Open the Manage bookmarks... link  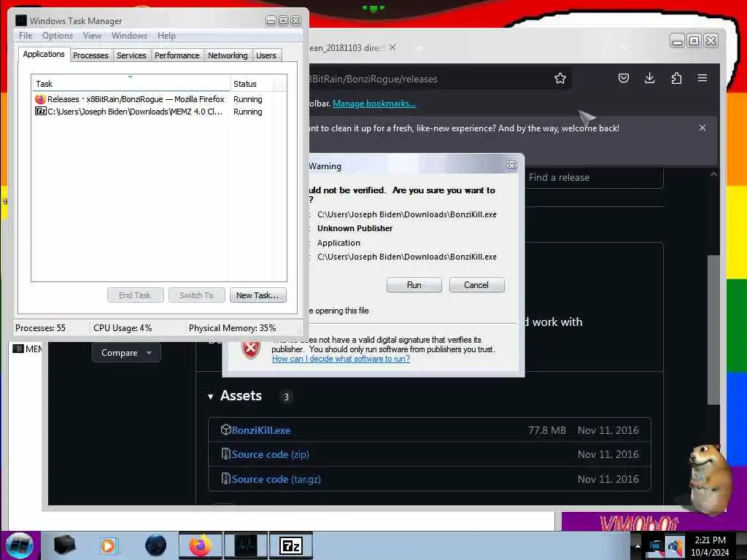pyautogui.click(x=374, y=104)
